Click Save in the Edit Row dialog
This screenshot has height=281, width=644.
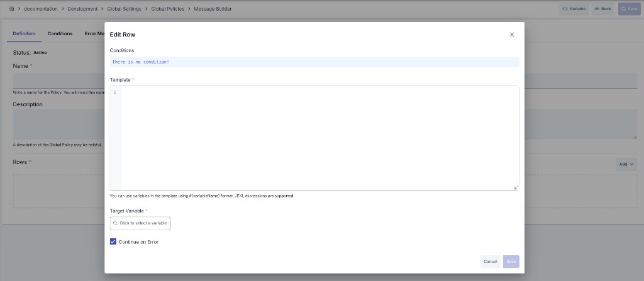coord(511,262)
